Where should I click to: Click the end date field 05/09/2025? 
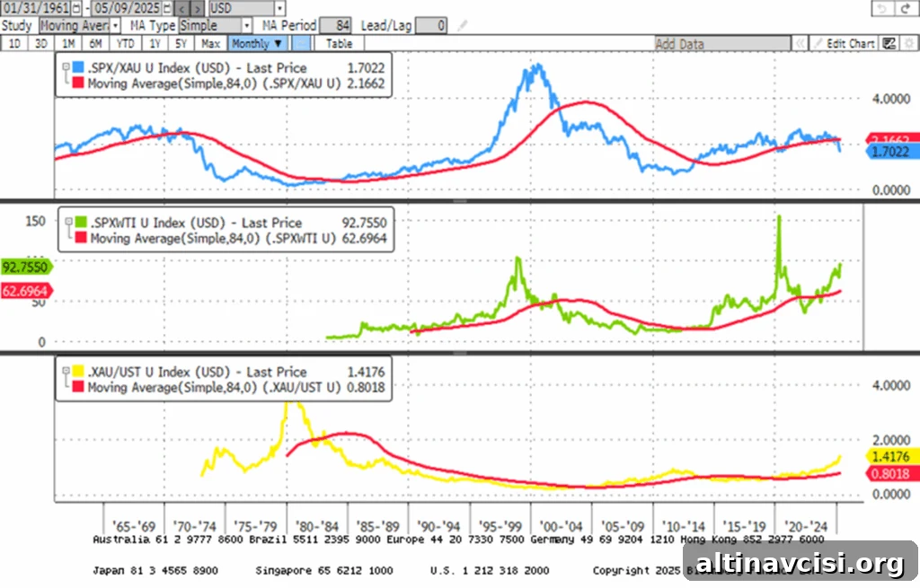pos(127,8)
